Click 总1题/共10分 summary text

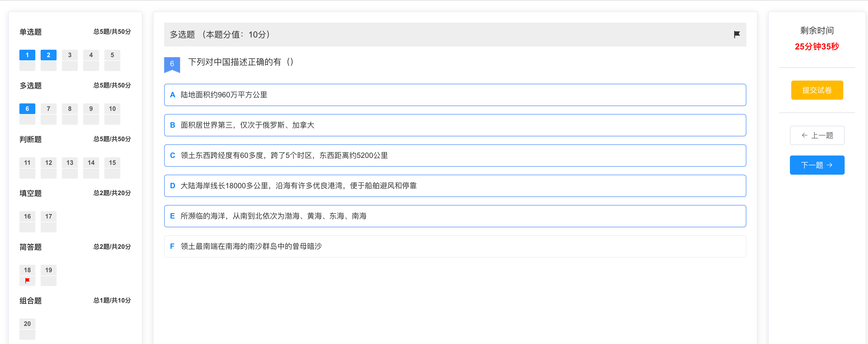pos(112,300)
